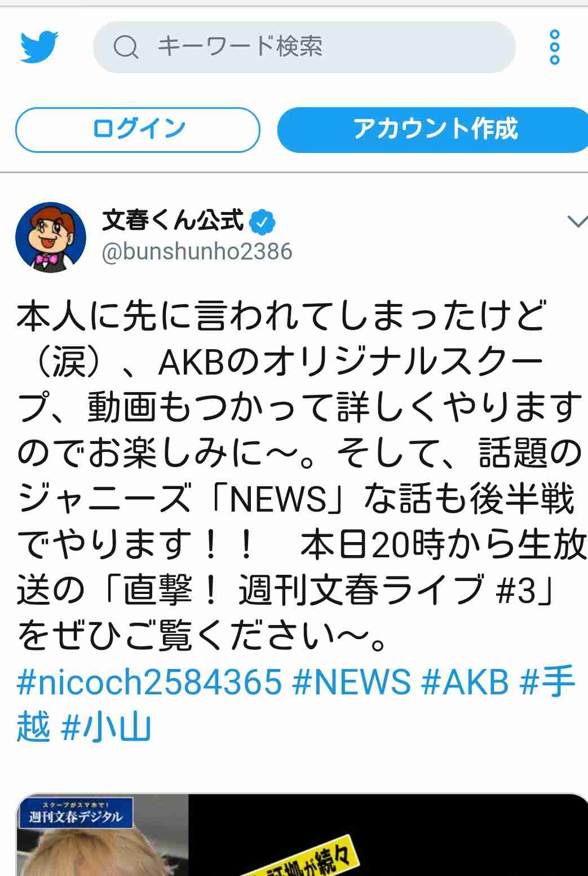588x876 pixels.
Task: Open hashtag #nicoch2584365
Action: [149, 681]
